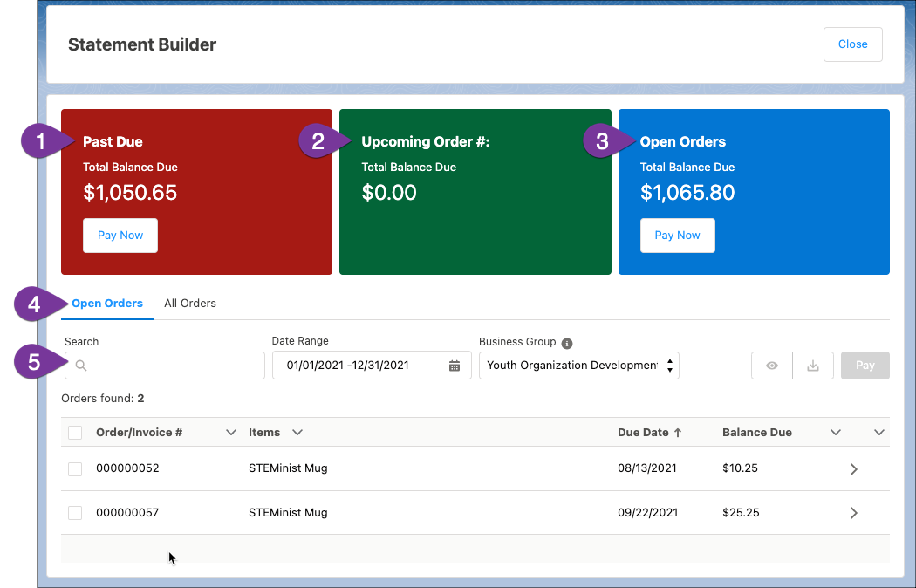Click inside the Search input field
The height and width of the screenshot is (588, 916).
(x=166, y=365)
